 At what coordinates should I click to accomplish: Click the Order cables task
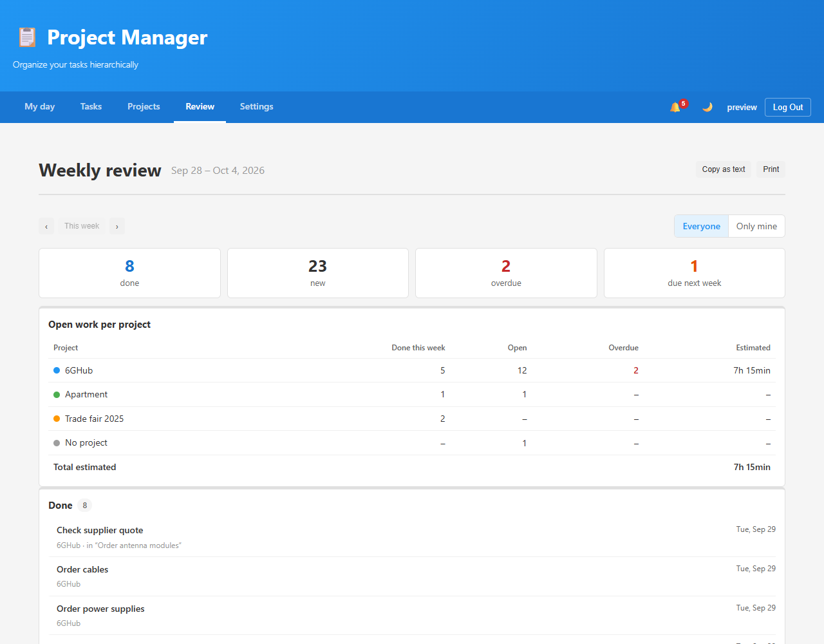(x=412, y=576)
